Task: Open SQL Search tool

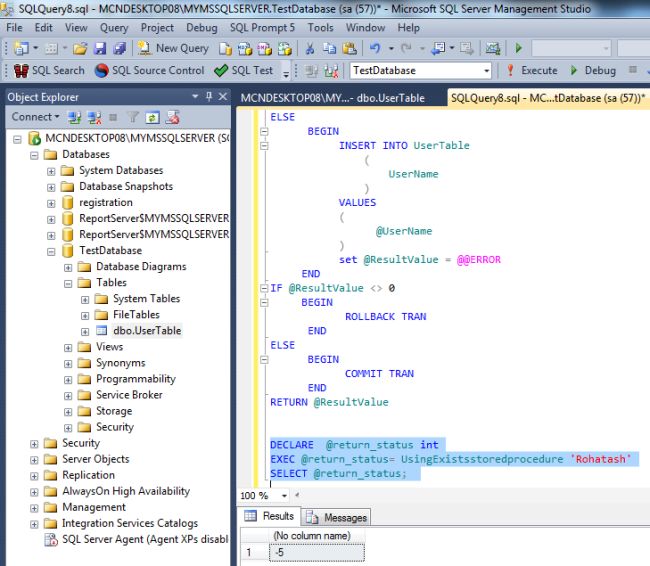Action: 50,71
